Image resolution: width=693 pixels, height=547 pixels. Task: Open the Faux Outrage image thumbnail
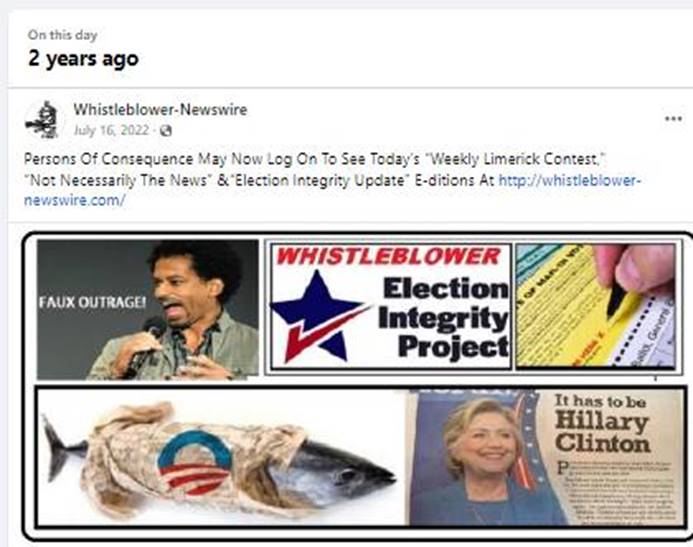[x=148, y=309]
